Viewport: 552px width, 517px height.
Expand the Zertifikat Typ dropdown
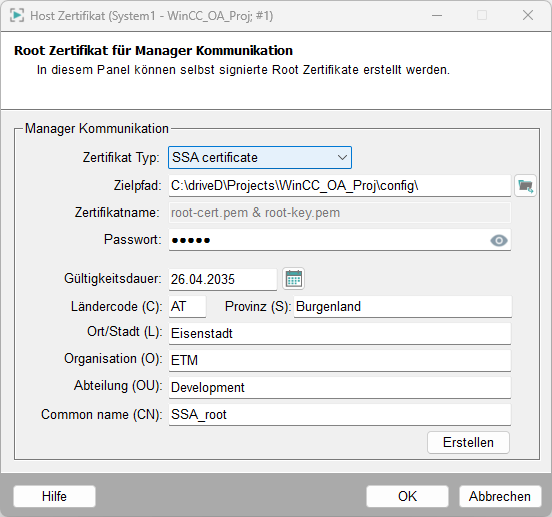point(260,157)
